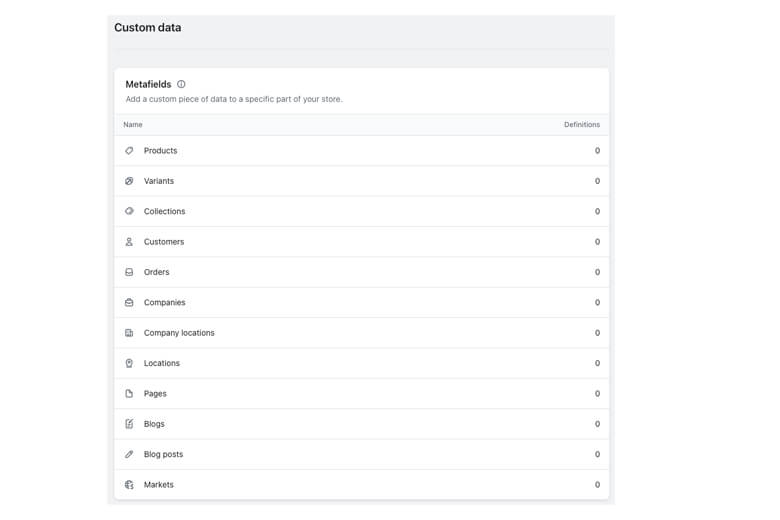Click the Blog posts pencil icon
Viewport: 780px width, 520px height.
click(129, 454)
